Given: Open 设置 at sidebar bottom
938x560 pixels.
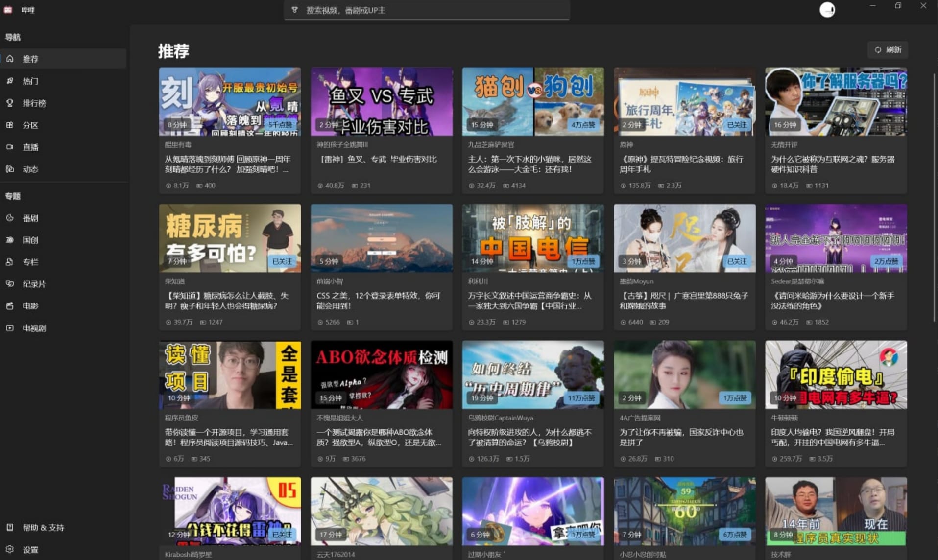Looking at the screenshot, I should click(64, 549).
